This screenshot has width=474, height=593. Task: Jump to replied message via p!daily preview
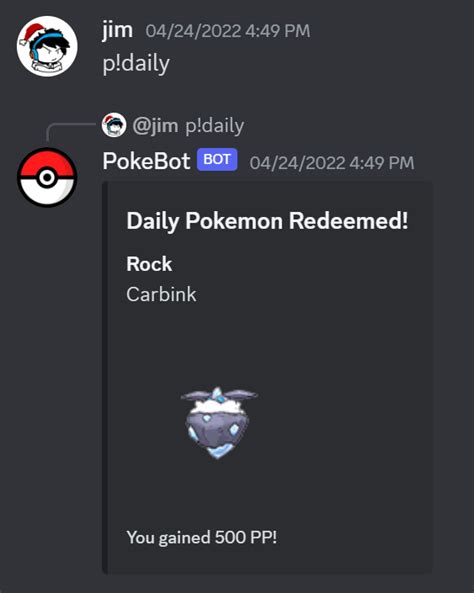coord(214,126)
